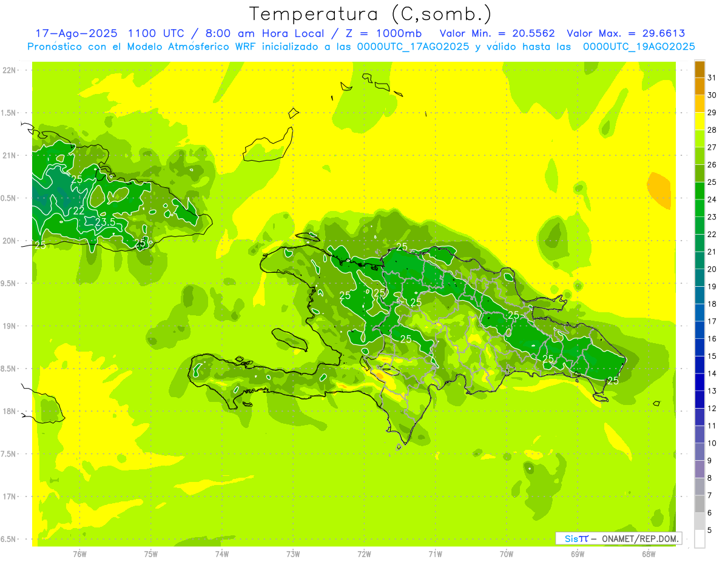Screen dimensions: 728x562
Task: Click the "75W" longitude label
Action: (x=151, y=554)
